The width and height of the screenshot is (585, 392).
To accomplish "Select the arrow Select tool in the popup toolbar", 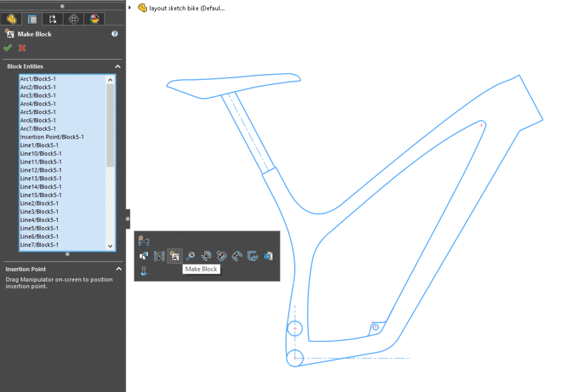I will point(143,256).
